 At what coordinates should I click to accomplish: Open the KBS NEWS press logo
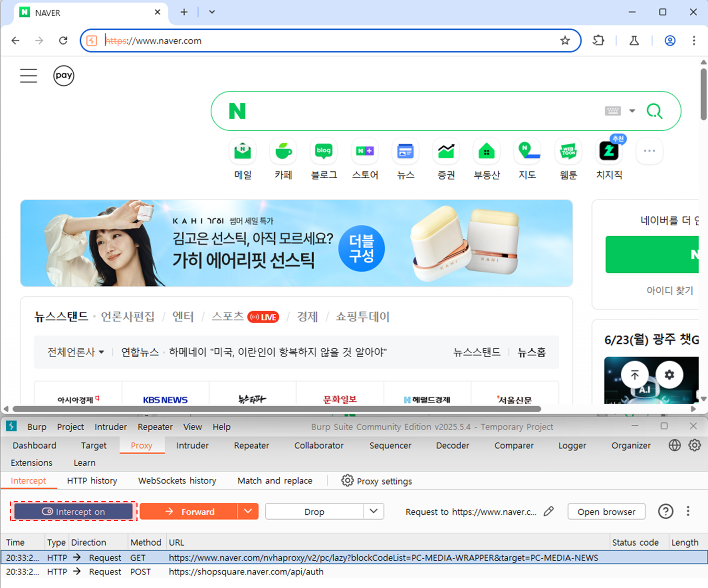[x=165, y=400]
